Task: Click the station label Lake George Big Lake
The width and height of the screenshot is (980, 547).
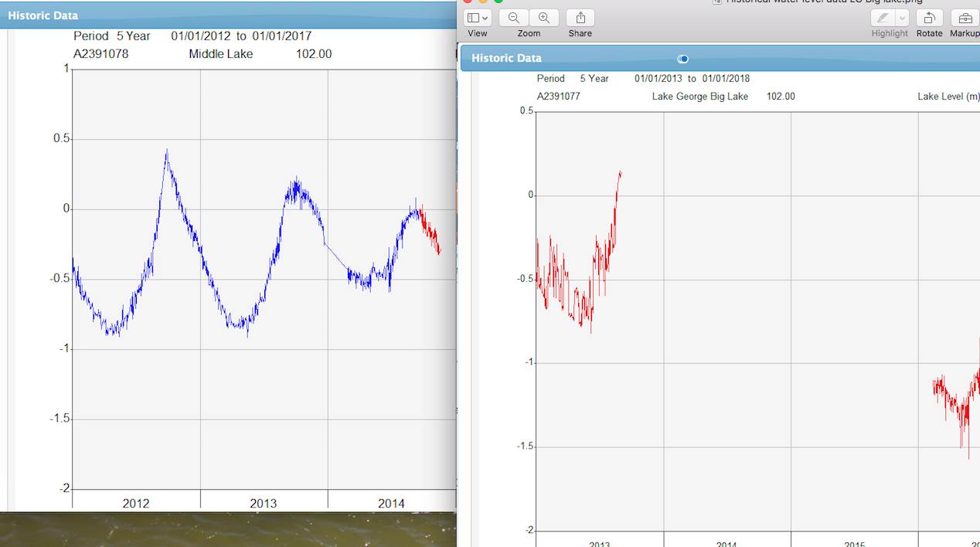Action: (699, 97)
